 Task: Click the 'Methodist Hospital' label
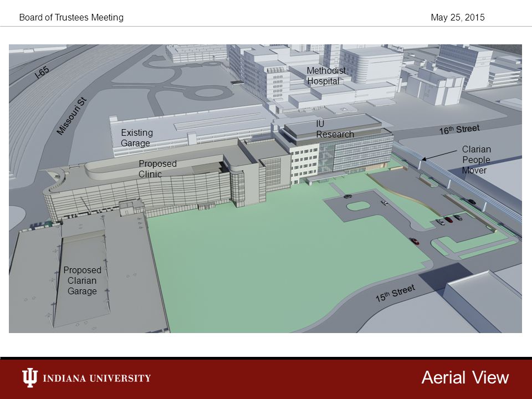point(326,76)
